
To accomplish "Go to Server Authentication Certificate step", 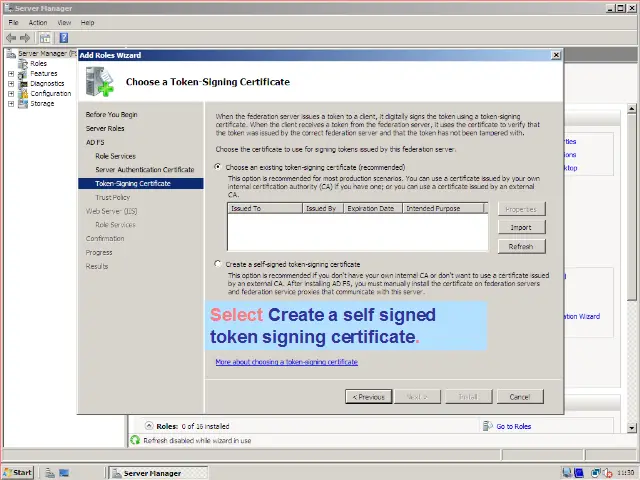I will 145,169.
